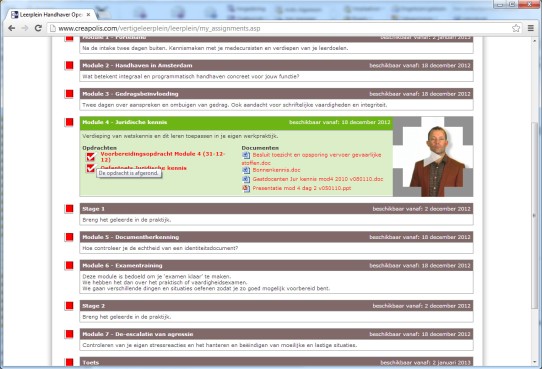542x369 pixels.
Task: Click Word icon beside Gastdocenten document
Action: (x=246, y=179)
